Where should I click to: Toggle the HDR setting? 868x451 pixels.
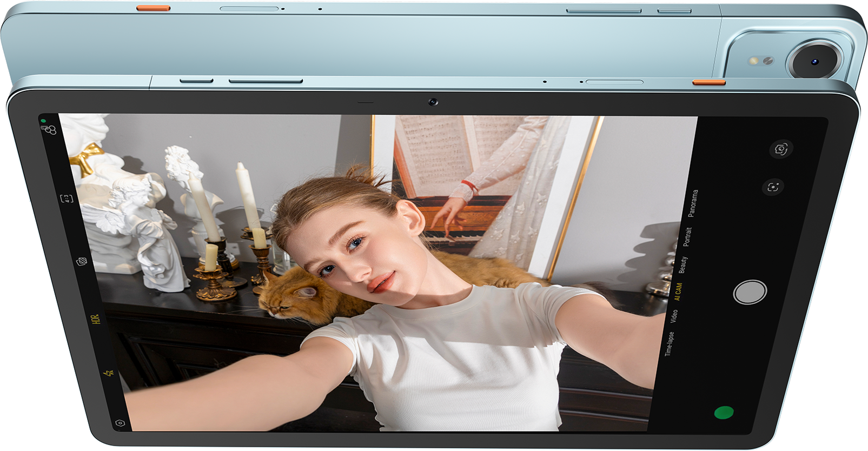coord(96,319)
